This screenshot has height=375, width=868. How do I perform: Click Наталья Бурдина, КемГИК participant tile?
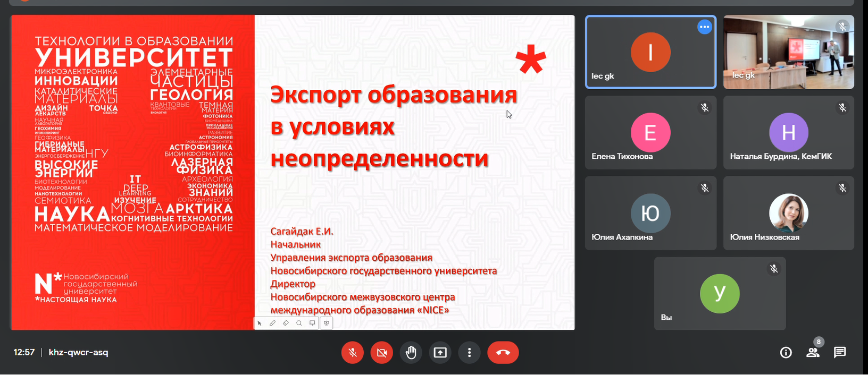pyautogui.click(x=788, y=133)
